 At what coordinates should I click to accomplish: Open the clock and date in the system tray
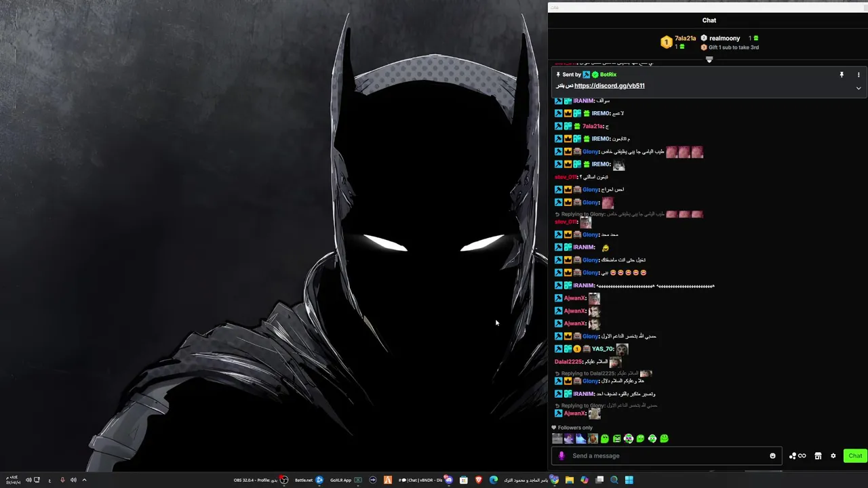pos(14,480)
